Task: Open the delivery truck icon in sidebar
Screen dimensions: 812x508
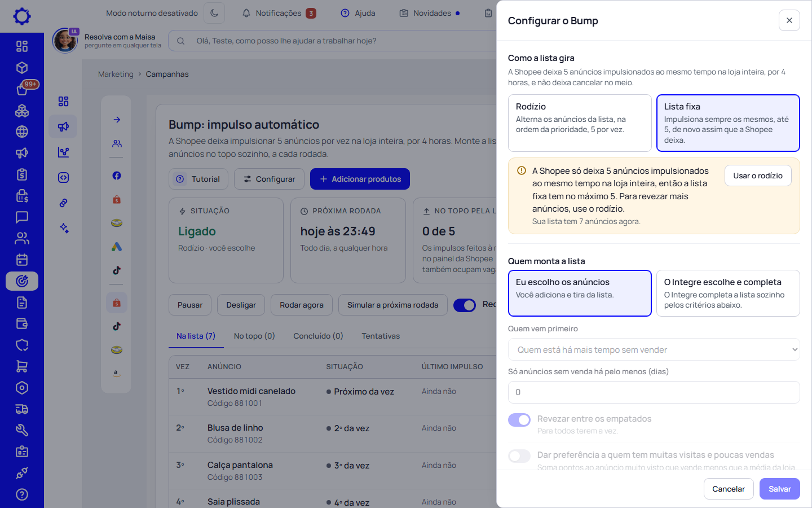Action: (22, 409)
